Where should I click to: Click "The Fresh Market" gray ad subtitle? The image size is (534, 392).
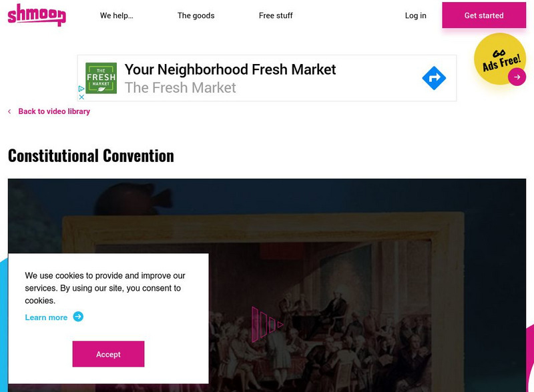point(180,87)
